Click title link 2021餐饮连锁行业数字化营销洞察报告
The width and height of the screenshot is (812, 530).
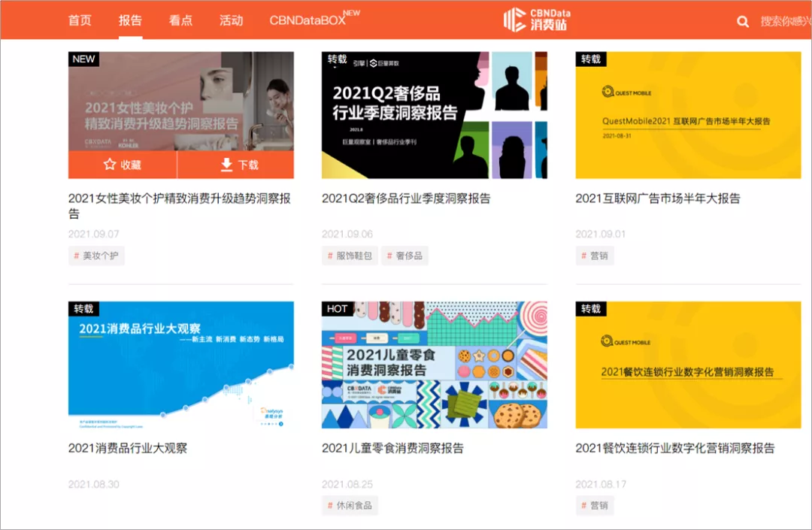click(675, 448)
